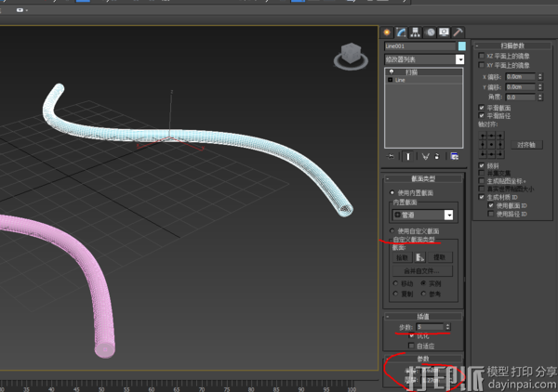Select the middle-right pivot alignment anchor
Screen dimensions: 558x392
[x=500, y=145]
